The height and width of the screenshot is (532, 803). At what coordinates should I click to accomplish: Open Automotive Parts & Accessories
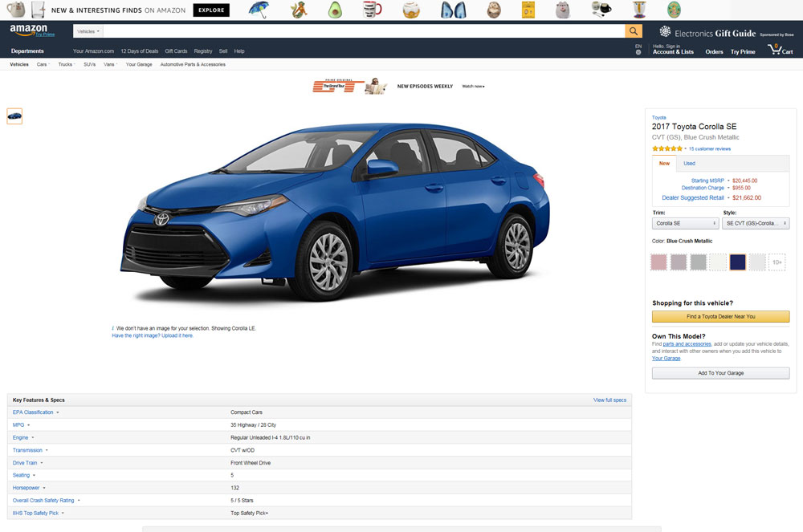pos(193,64)
